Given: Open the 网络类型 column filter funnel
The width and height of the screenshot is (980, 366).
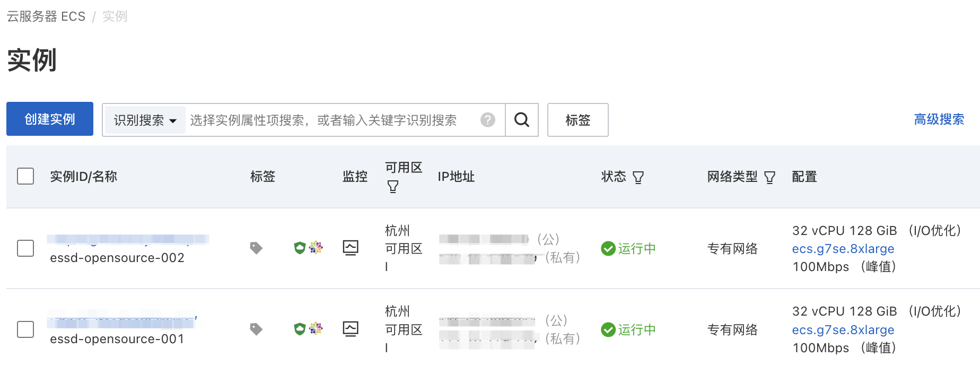Looking at the screenshot, I should click(770, 177).
